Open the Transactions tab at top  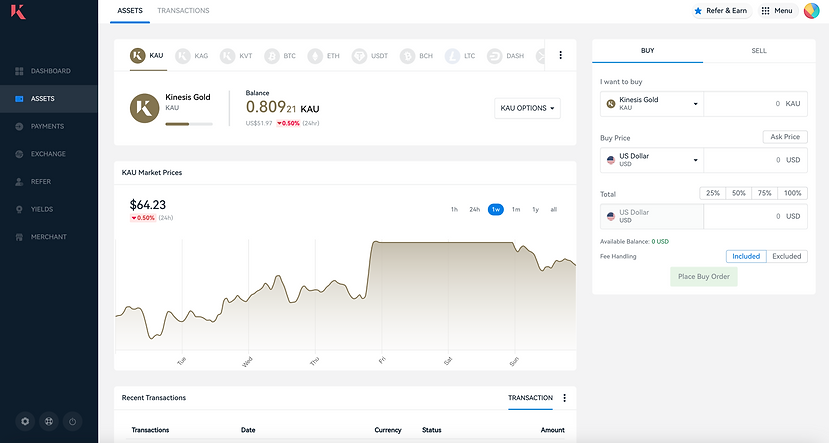click(183, 11)
